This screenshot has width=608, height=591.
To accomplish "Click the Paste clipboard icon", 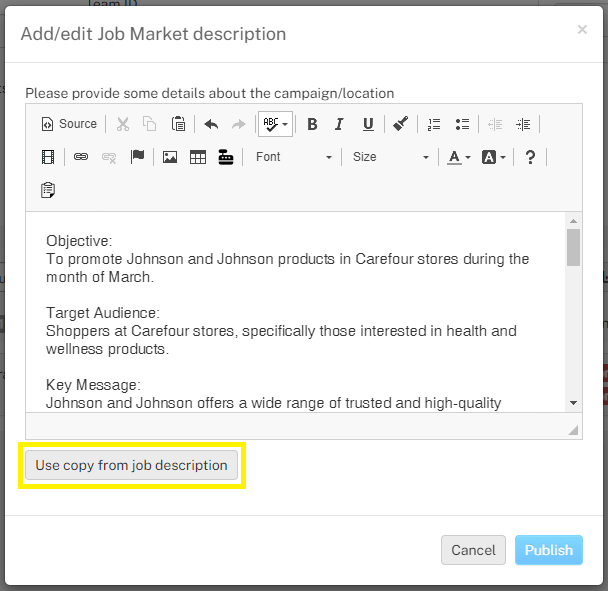I will pos(178,124).
